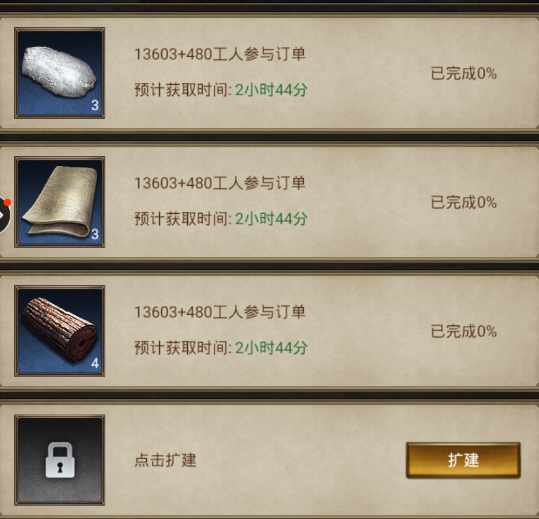539x519 pixels.
Task: Select log order 已完成0% progress text
Action: 464,331
